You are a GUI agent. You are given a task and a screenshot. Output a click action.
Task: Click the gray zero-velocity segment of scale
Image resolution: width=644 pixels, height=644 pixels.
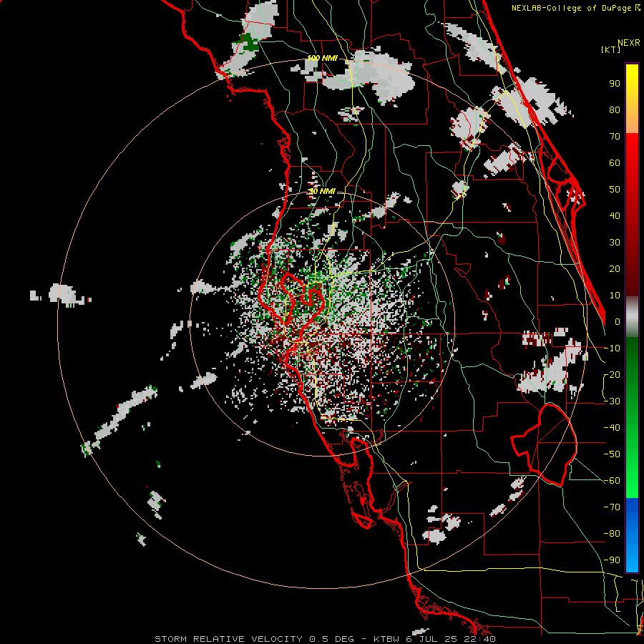click(632, 317)
